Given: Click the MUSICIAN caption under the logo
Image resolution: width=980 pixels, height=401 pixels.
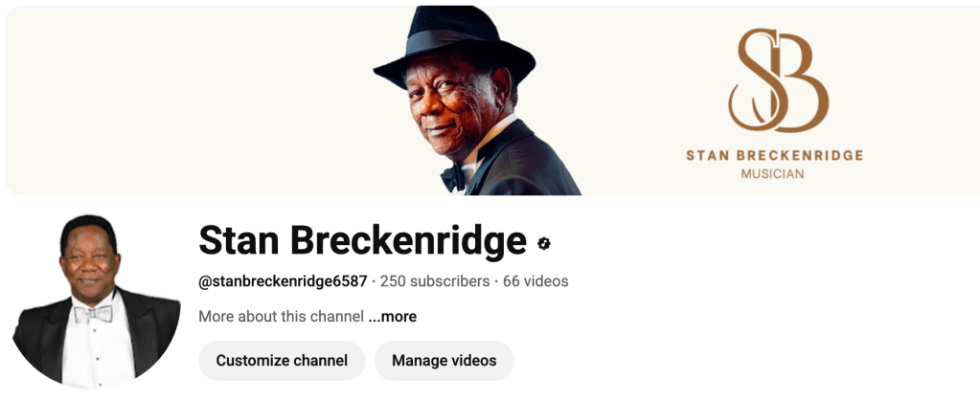Looking at the screenshot, I should click(x=772, y=174).
